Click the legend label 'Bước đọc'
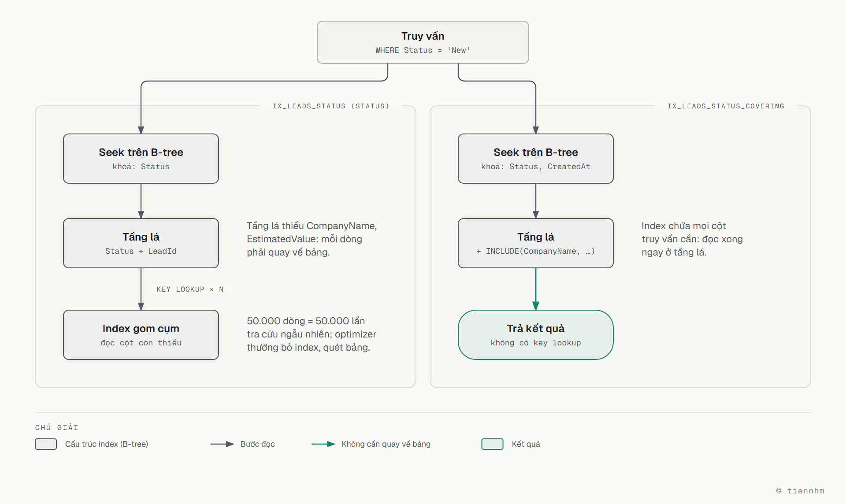This screenshot has height=504, width=846. 258,444
